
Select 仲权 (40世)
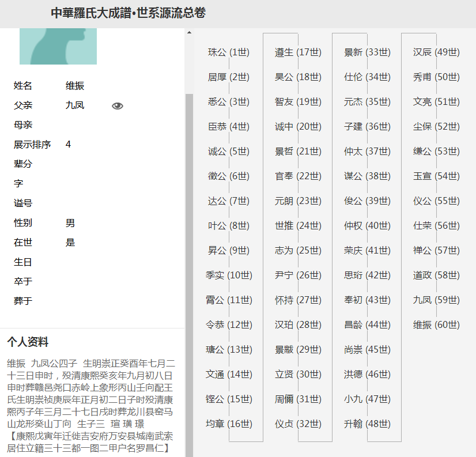pos(367,225)
